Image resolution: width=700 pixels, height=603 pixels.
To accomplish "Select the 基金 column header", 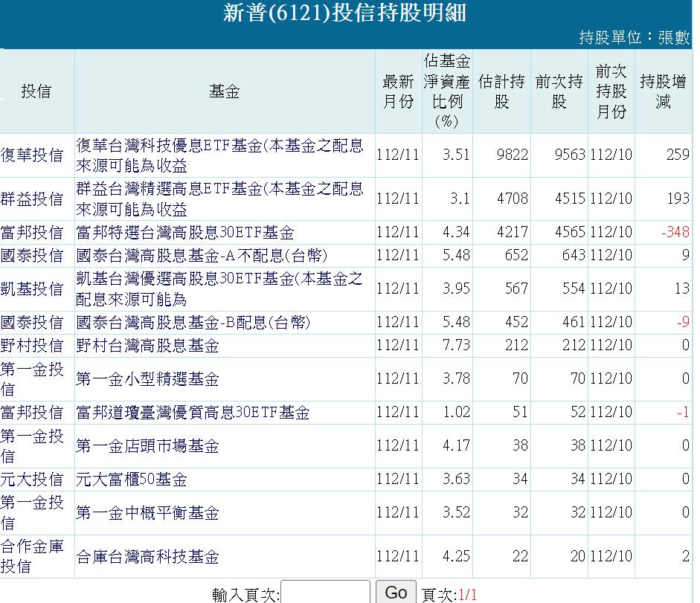I will 225,91.
